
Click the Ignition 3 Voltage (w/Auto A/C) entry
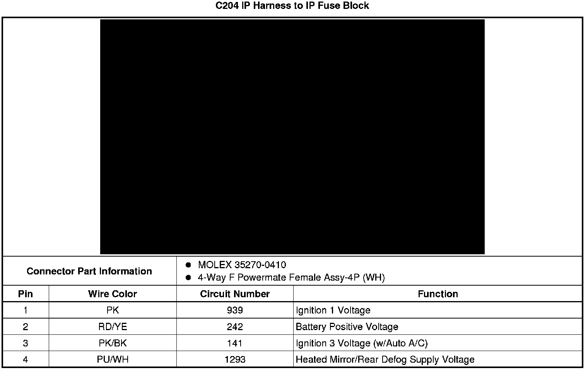coord(361,343)
